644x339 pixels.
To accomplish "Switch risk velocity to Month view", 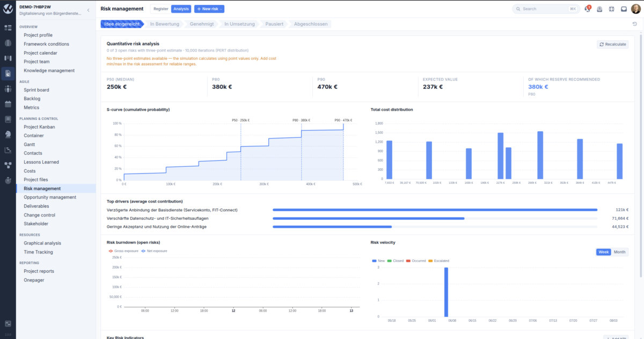I will 620,252.
